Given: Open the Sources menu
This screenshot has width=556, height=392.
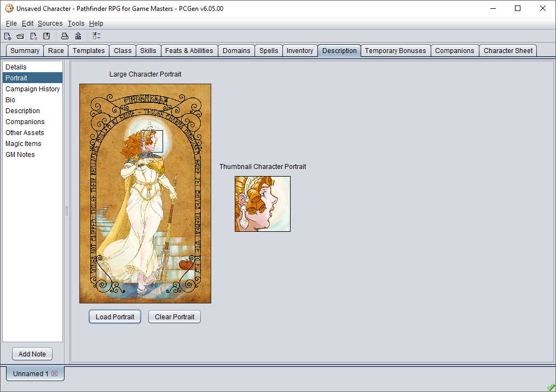Looking at the screenshot, I should click(50, 24).
